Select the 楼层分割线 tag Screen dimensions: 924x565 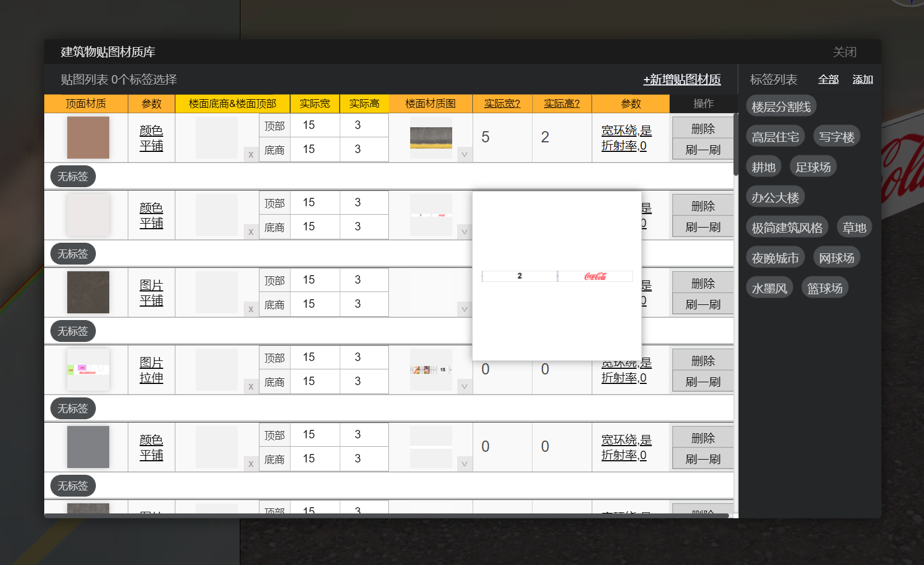[781, 106]
